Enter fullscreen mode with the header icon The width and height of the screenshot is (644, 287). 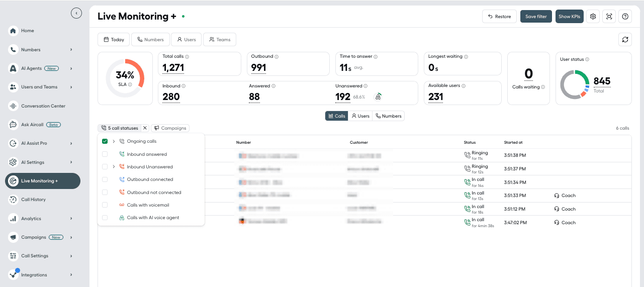click(609, 17)
